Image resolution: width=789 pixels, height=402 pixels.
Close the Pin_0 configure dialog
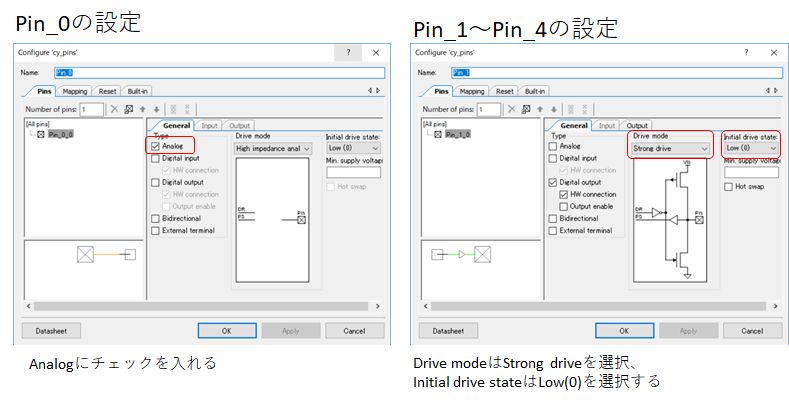click(x=376, y=52)
